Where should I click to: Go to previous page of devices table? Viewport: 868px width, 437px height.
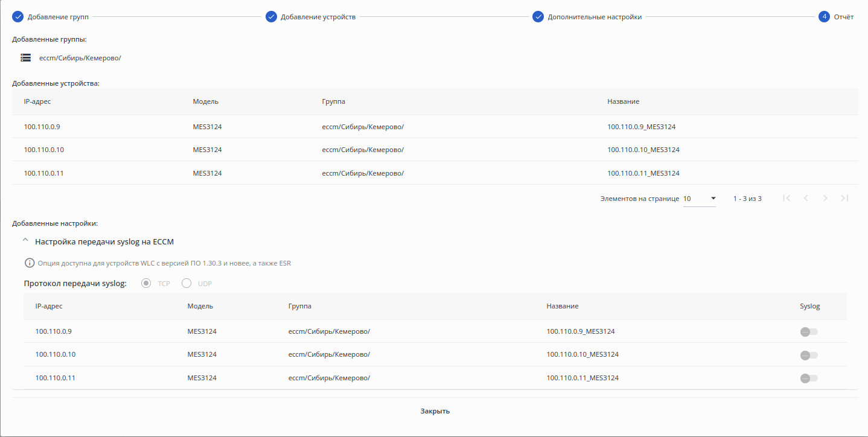click(x=806, y=198)
